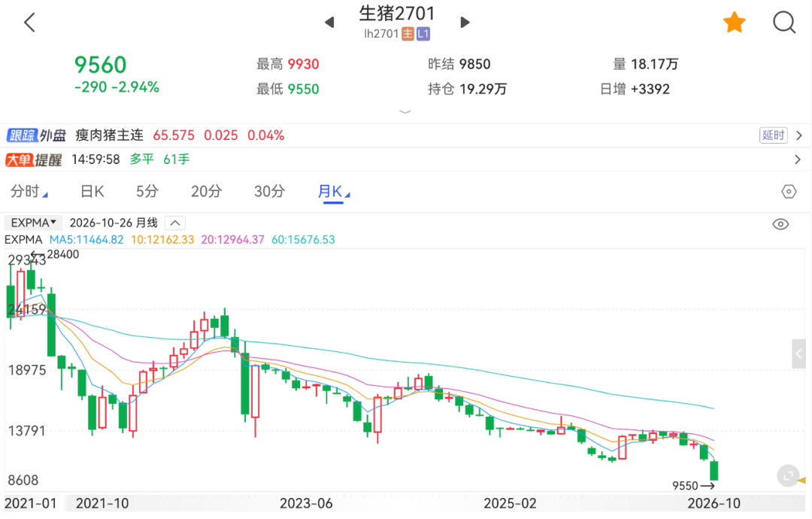This screenshot has height=519, width=812.
Task: Open chart settings hexagon icon
Action: [x=789, y=192]
